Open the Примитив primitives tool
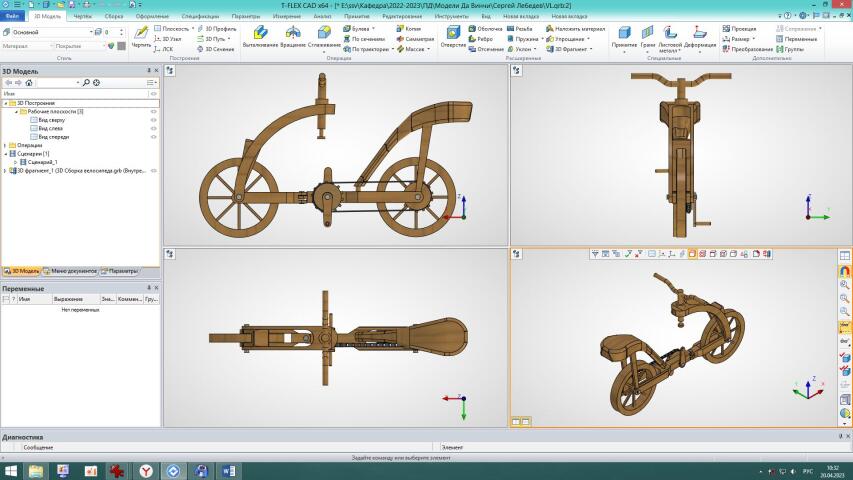Screen dimensions: 853x480 [624, 38]
